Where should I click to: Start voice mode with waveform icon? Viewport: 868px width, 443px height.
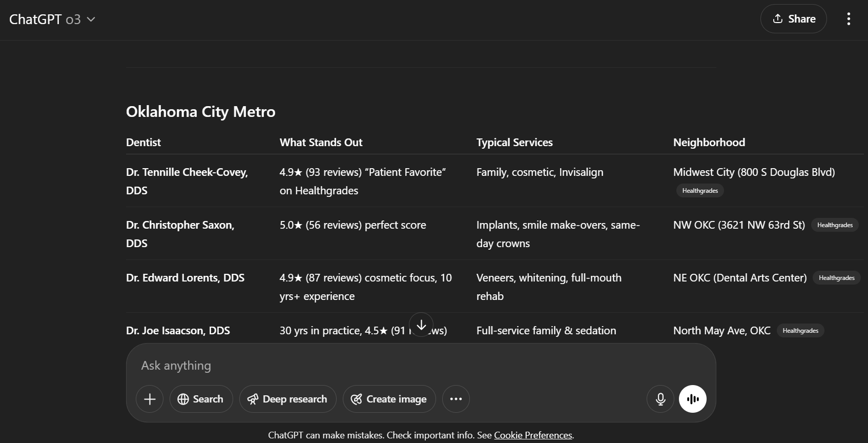click(693, 399)
